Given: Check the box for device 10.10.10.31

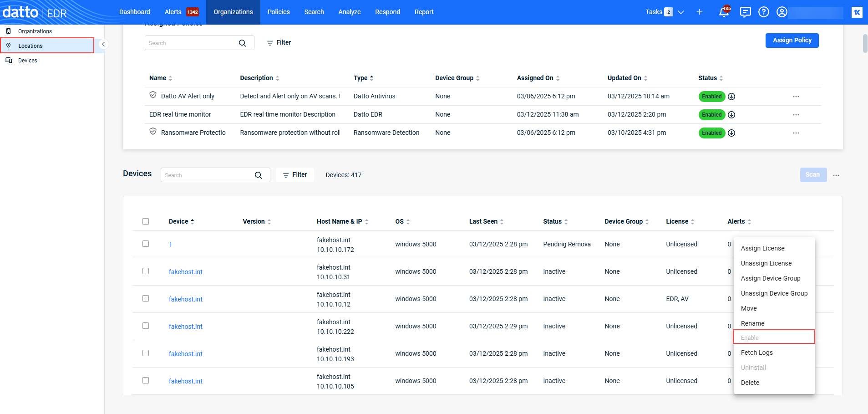Looking at the screenshot, I should [146, 271].
